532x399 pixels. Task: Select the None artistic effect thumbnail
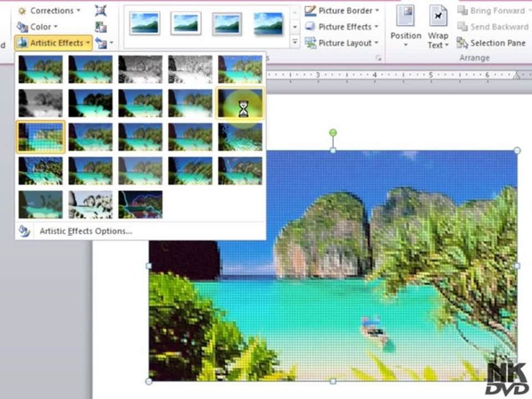40,70
